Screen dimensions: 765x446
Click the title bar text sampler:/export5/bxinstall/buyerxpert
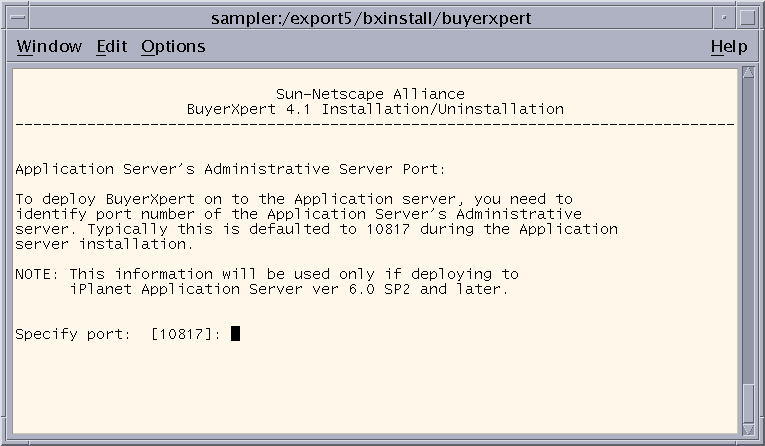point(371,19)
